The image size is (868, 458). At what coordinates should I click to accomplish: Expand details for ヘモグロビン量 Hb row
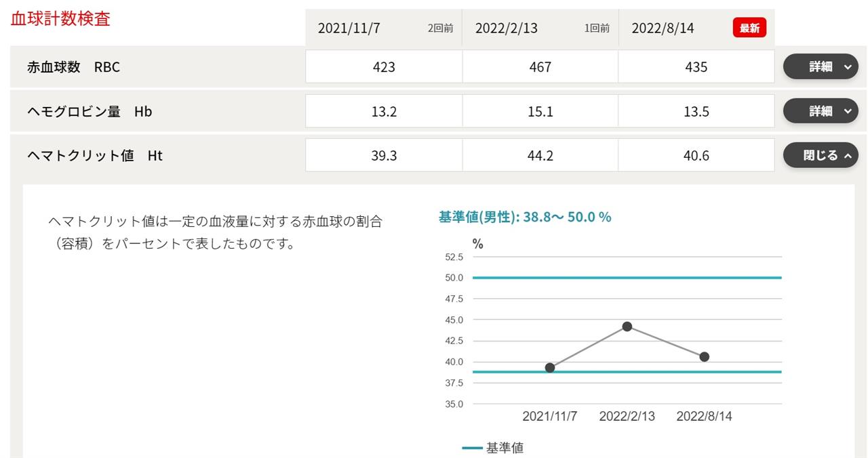point(821,111)
